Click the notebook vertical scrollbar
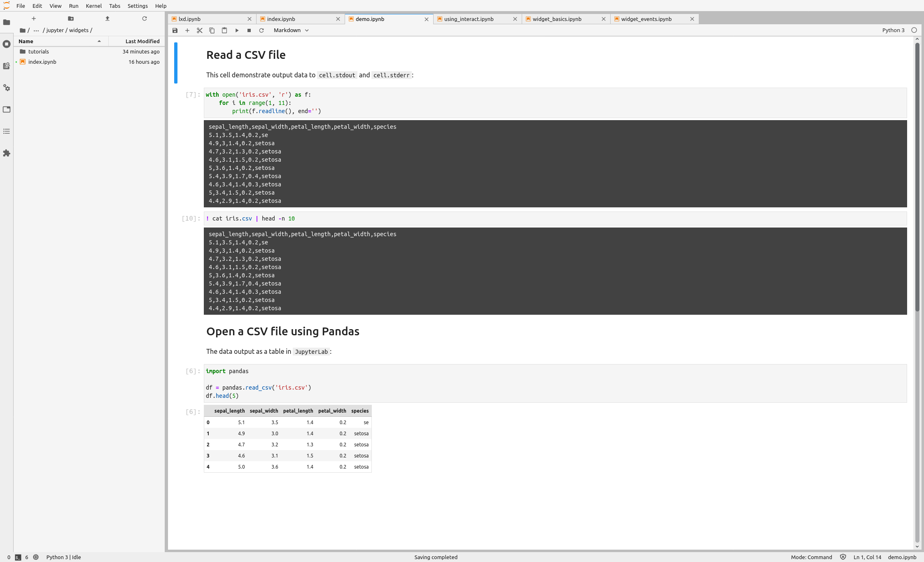The height and width of the screenshot is (562, 924). click(x=917, y=177)
